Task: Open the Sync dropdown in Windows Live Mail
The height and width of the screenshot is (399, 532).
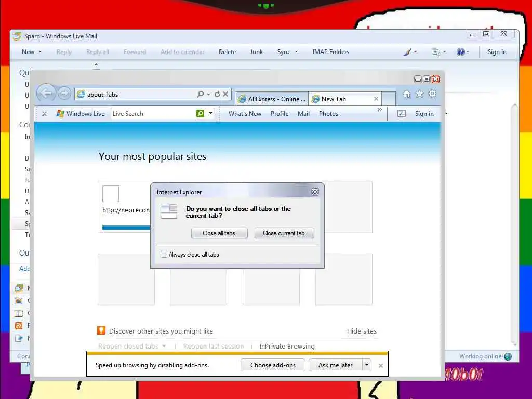Action: click(x=296, y=52)
